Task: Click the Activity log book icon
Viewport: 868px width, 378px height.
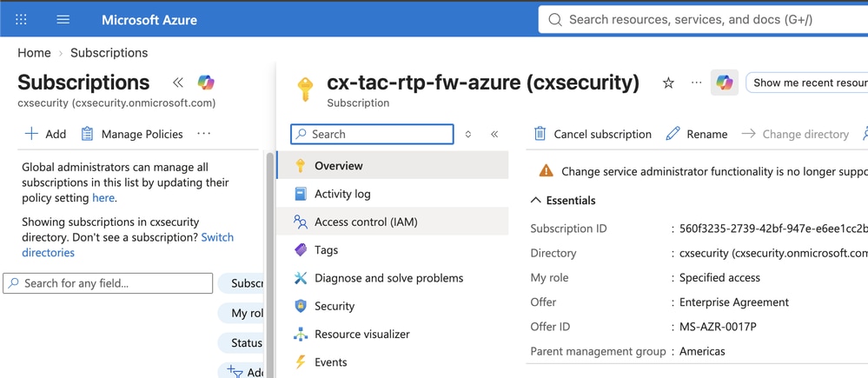Action: tap(300, 194)
